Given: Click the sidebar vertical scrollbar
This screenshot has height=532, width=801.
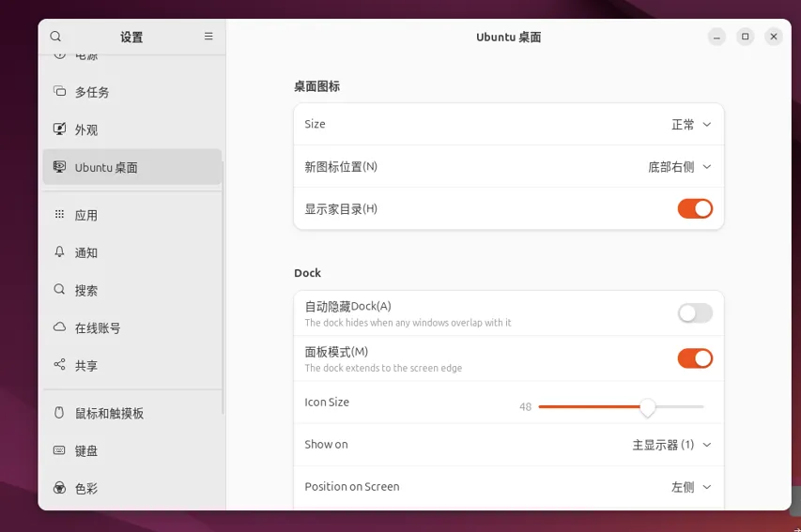Looking at the screenshot, I should [223, 287].
